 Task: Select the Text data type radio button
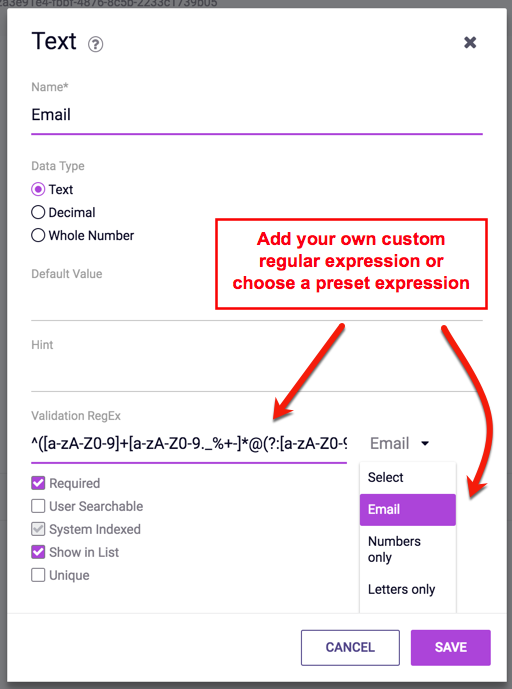pos(38,189)
